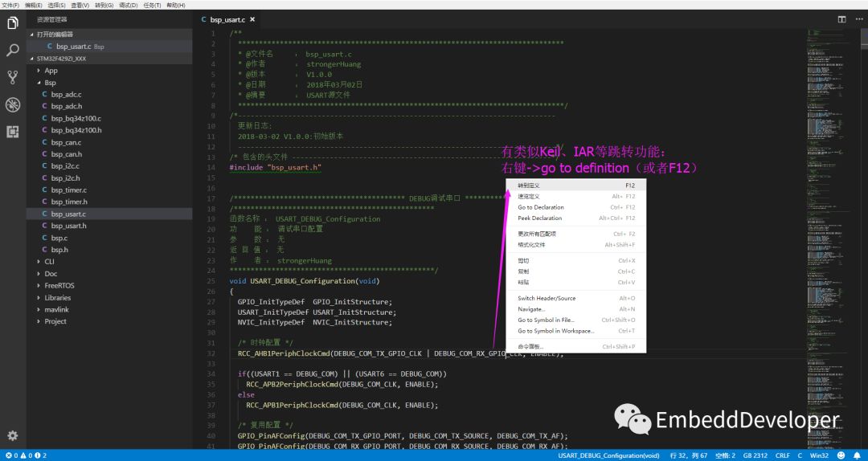Image resolution: width=868 pixels, height=461 pixels.
Task: Open bsp_can.h in file tree
Action: click(x=109, y=154)
